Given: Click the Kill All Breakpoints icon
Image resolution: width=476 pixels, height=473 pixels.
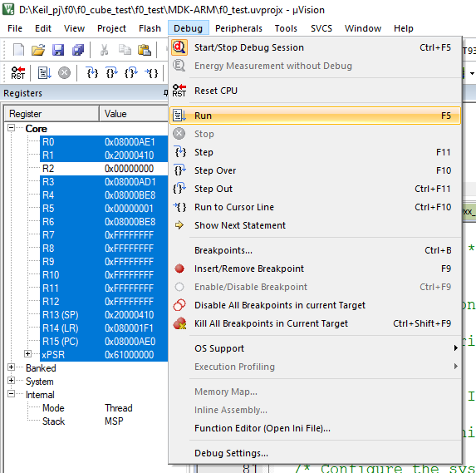Looking at the screenshot, I should click(x=179, y=323).
